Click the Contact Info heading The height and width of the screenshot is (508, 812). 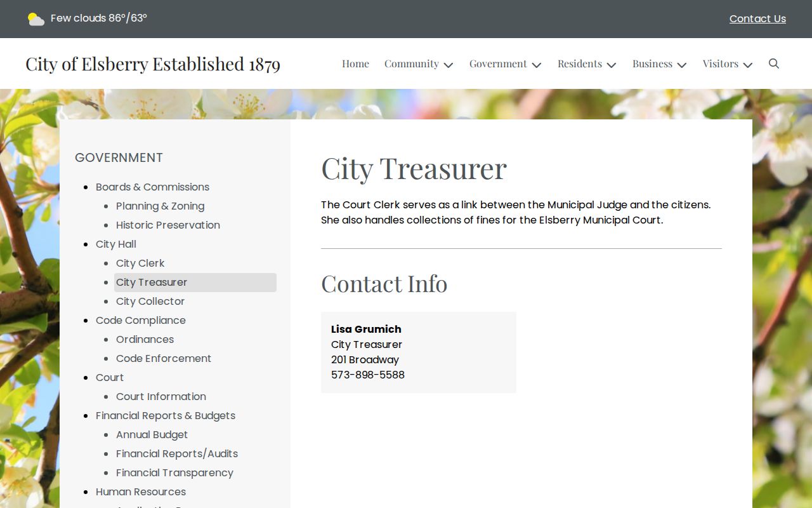point(384,283)
